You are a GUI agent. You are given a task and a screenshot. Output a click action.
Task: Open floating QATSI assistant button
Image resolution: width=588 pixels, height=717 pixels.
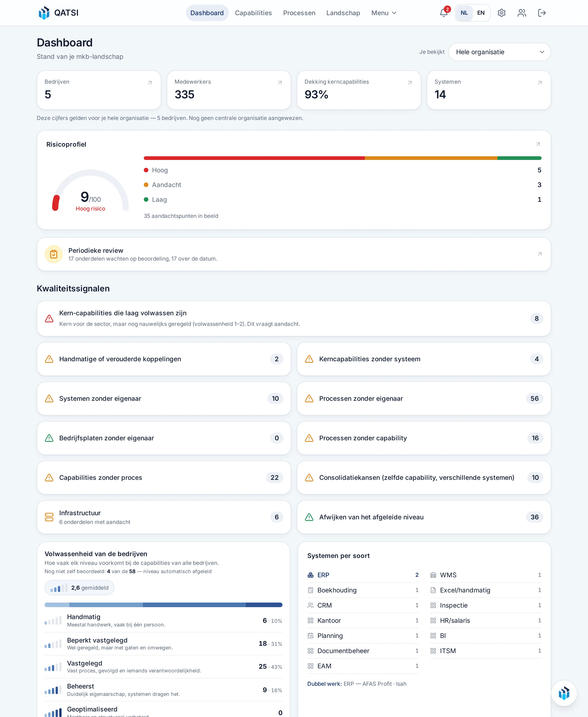[x=564, y=693]
